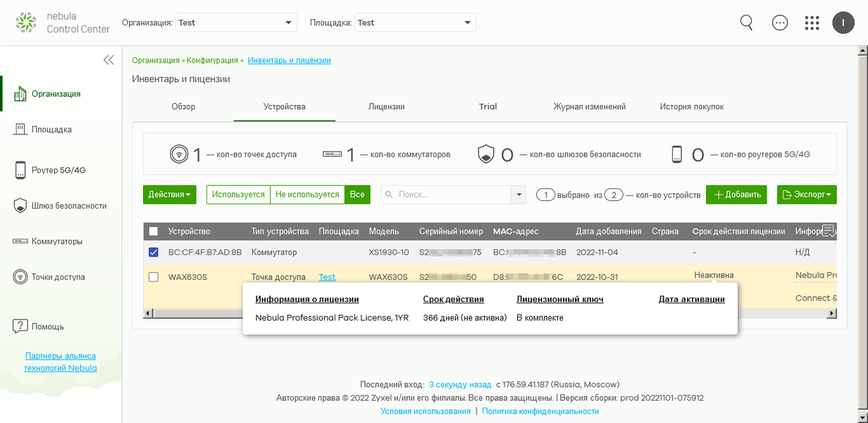The height and width of the screenshot is (423, 868).
Task: Uncheck the BC:CF:4F:B7:AD:8B device checkbox
Action: tap(154, 252)
